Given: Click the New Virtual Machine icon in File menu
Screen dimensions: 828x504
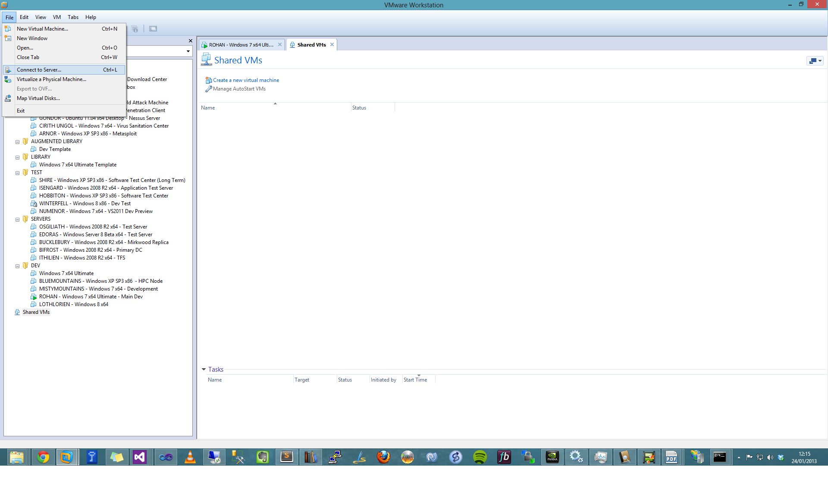Looking at the screenshot, I should click(7, 28).
